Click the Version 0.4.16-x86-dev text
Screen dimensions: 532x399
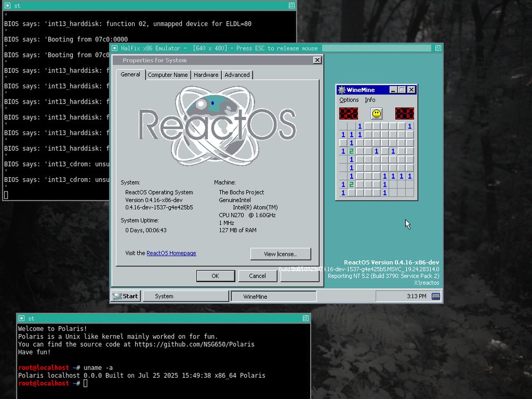[154, 200]
